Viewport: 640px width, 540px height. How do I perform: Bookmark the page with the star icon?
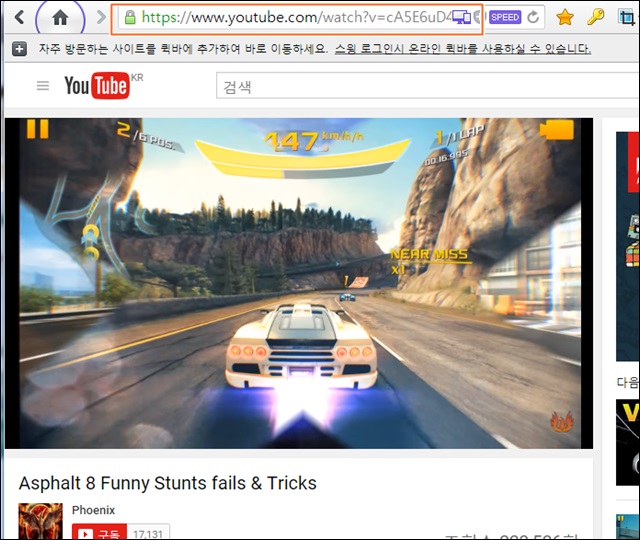coord(565,17)
